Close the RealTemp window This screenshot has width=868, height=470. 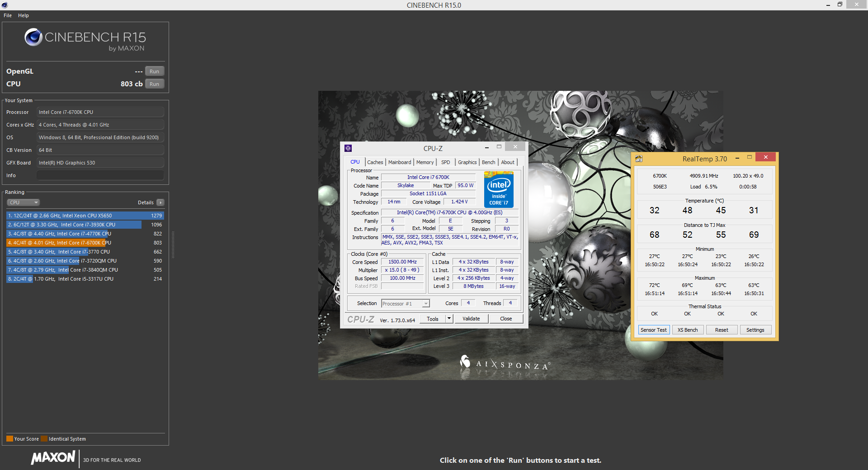click(x=765, y=157)
